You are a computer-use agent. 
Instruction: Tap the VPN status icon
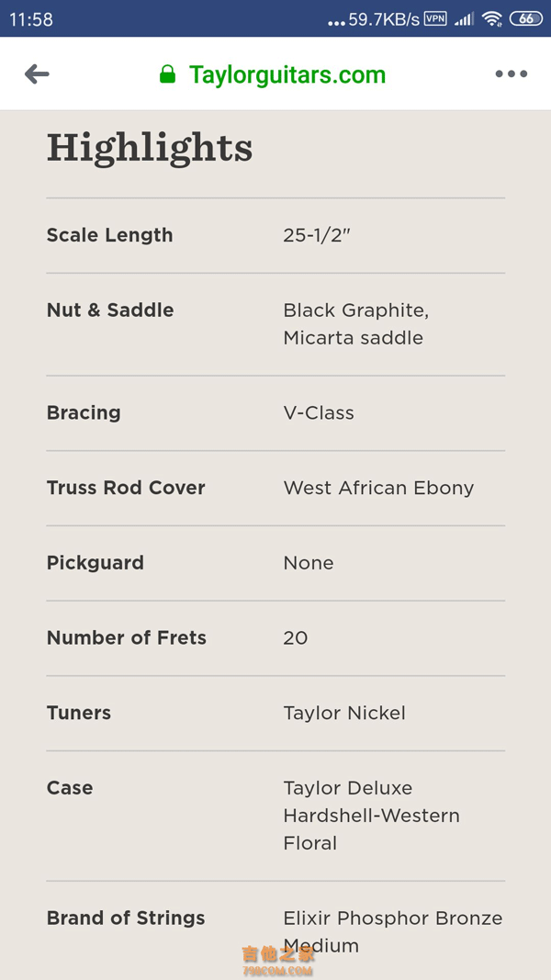435,18
